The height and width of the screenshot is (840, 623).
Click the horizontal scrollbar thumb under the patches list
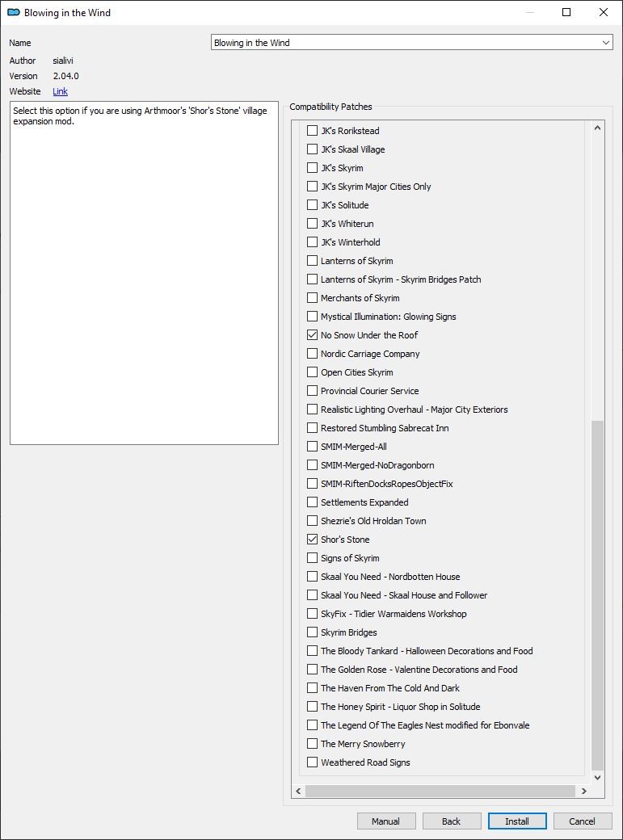pos(440,791)
